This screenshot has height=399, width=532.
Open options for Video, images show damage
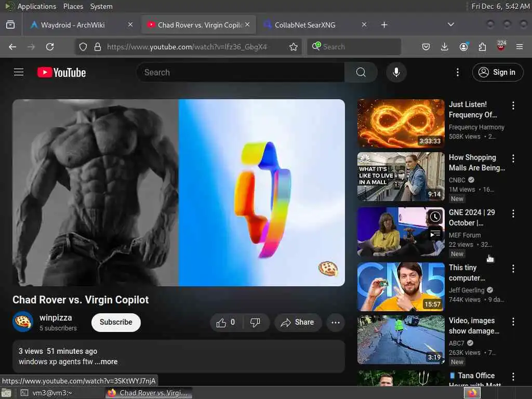click(513, 322)
